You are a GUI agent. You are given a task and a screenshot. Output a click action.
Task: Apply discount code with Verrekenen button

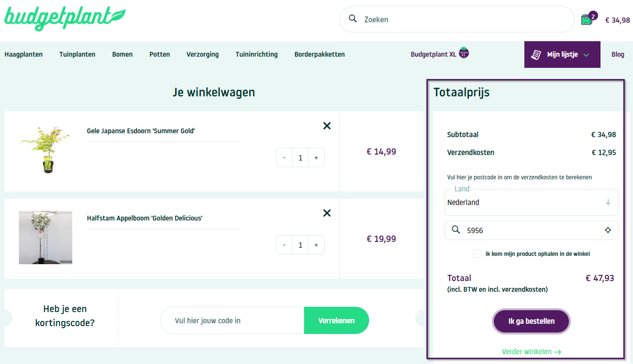(x=337, y=320)
